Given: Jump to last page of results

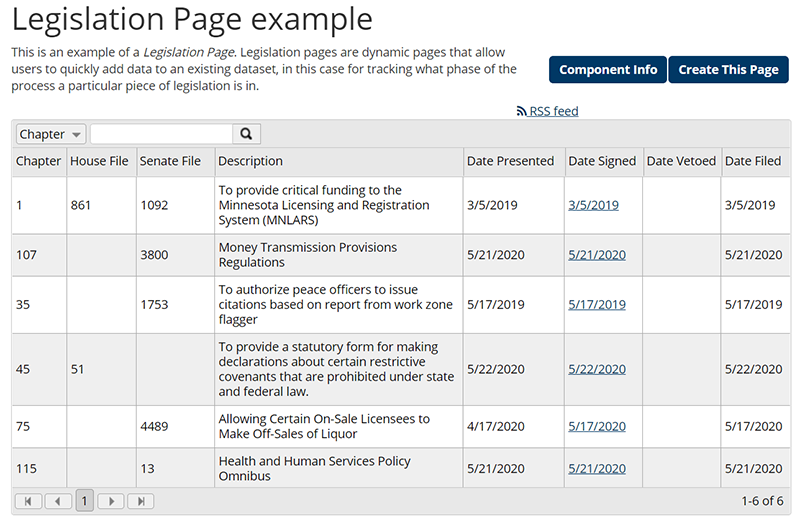Looking at the screenshot, I should [141, 501].
